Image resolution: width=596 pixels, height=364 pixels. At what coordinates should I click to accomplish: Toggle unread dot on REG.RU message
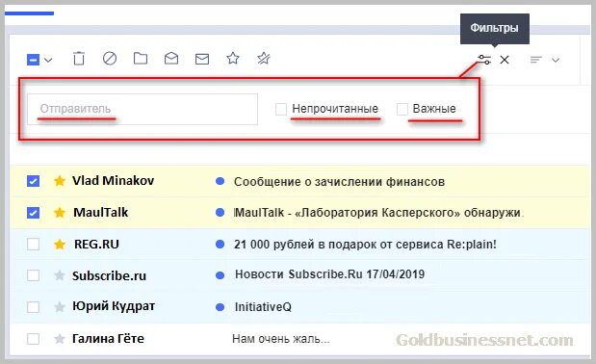tap(220, 244)
